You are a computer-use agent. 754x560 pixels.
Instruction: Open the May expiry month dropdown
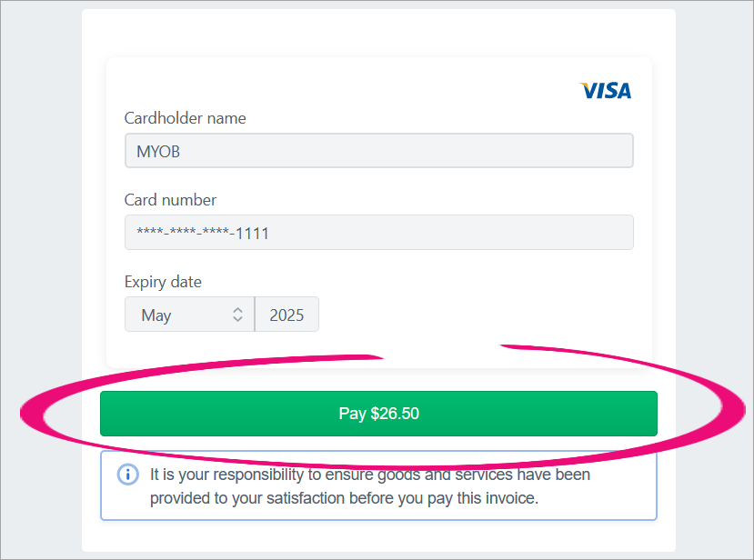189,315
